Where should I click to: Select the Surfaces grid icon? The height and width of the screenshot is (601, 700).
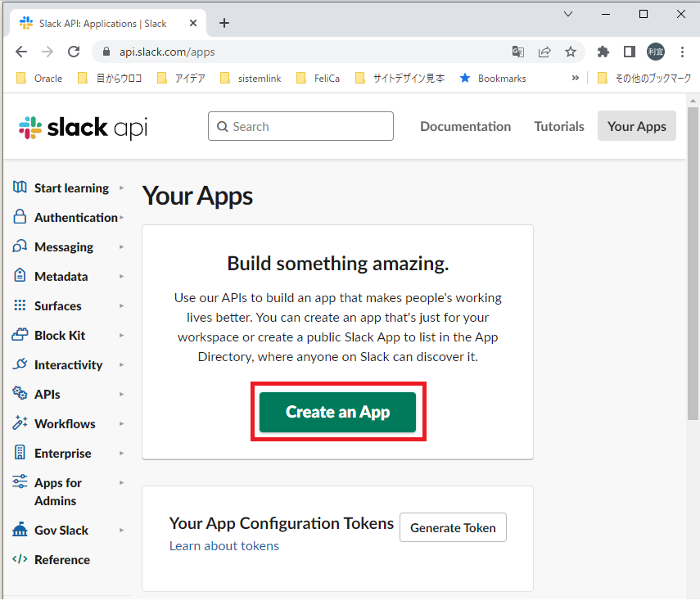click(x=19, y=305)
